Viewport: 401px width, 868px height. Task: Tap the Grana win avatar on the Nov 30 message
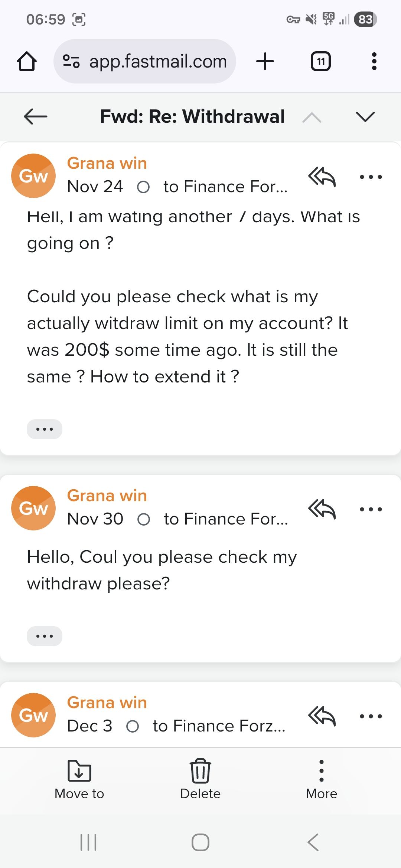33,508
